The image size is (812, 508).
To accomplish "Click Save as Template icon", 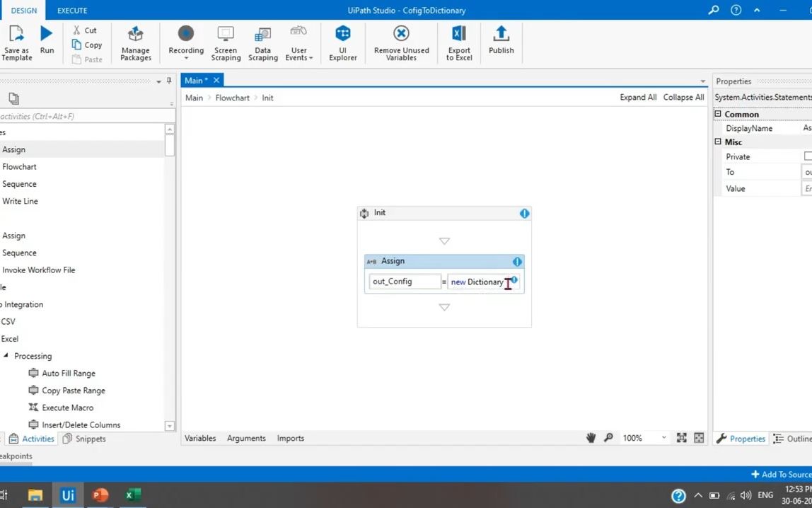I will (16, 43).
